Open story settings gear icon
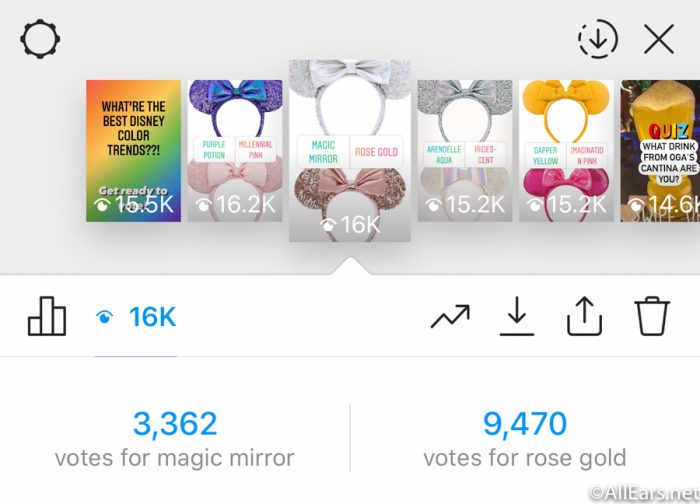This screenshot has height=504, width=700. click(40, 39)
